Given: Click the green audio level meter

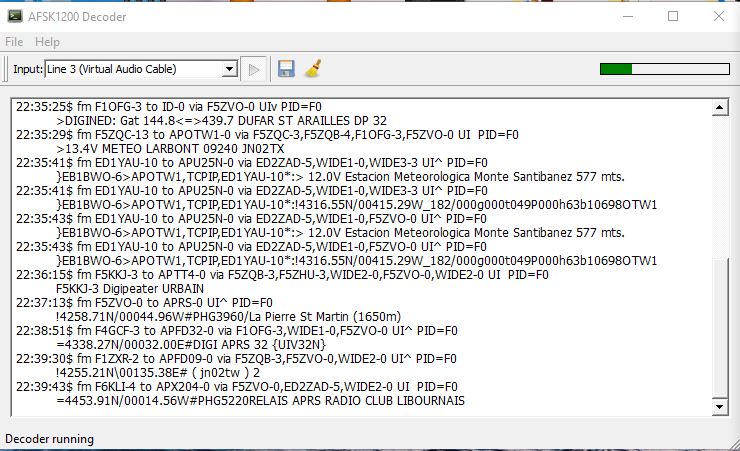Looking at the screenshot, I should [664, 69].
